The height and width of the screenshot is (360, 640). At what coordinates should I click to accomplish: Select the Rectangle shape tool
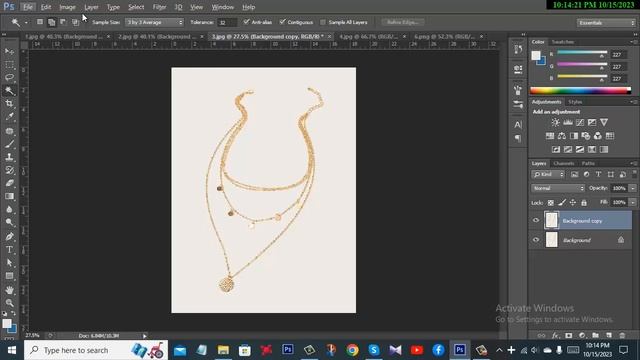tap(9, 276)
